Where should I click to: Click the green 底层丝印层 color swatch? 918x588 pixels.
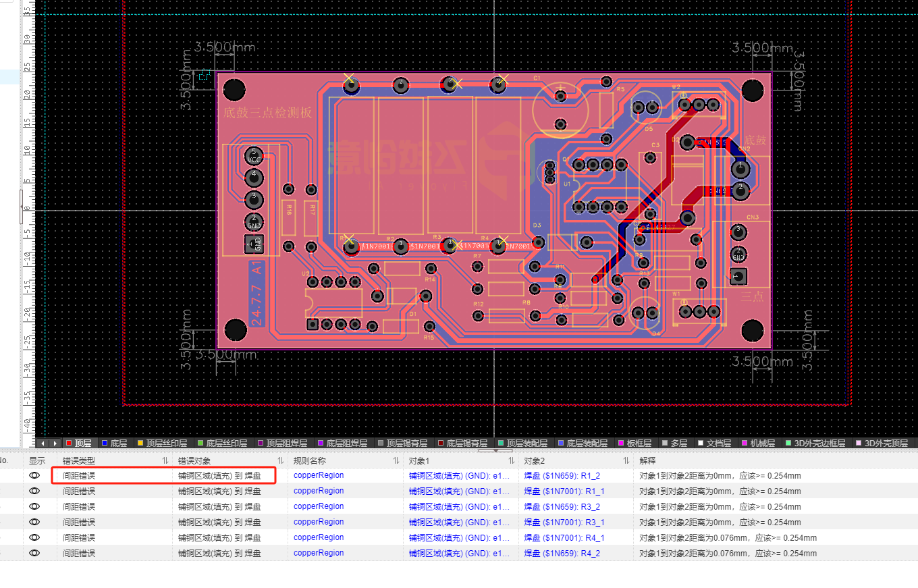point(200,444)
